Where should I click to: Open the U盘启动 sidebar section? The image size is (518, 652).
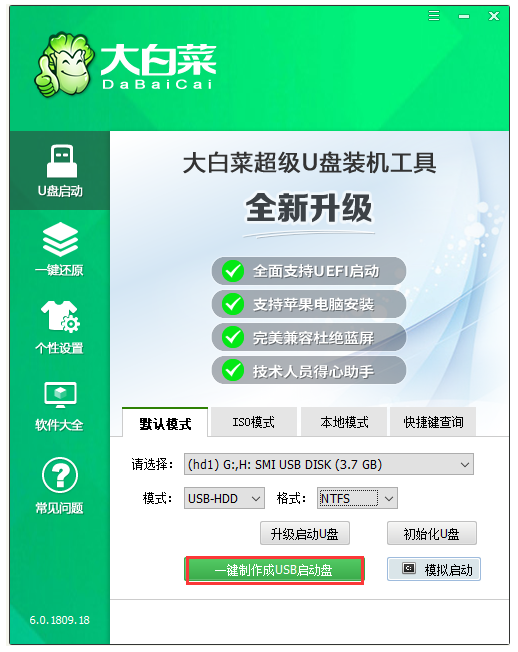click(60, 170)
